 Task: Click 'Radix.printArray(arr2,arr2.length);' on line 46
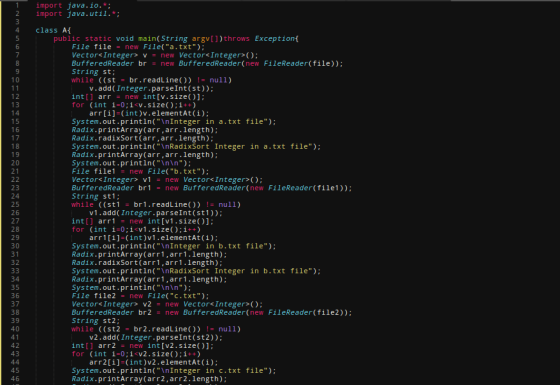(149, 379)
